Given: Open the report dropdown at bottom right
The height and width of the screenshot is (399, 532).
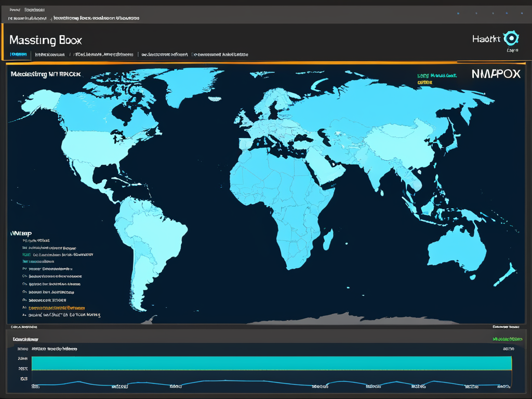Looking at the screenshot, I should pos(507,338).
